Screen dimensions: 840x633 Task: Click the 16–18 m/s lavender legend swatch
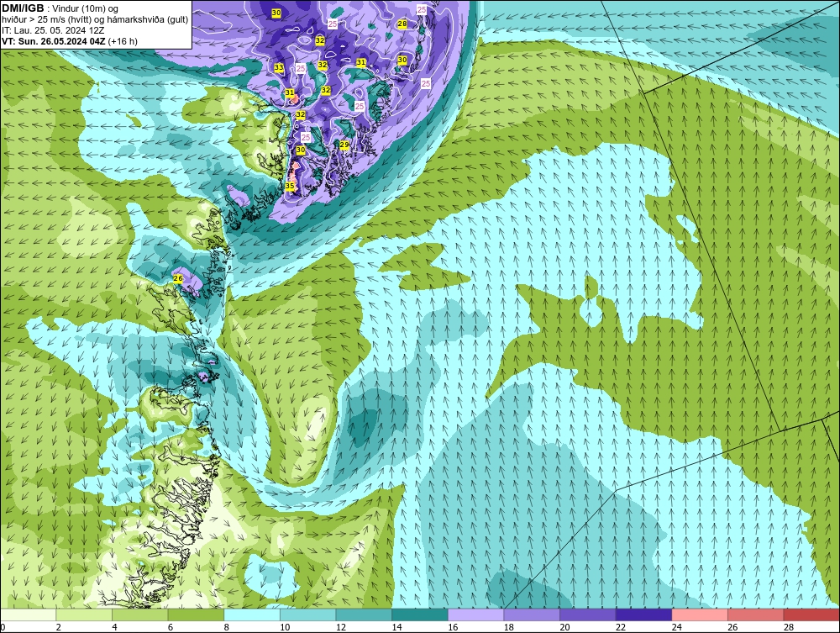(475, 615)
